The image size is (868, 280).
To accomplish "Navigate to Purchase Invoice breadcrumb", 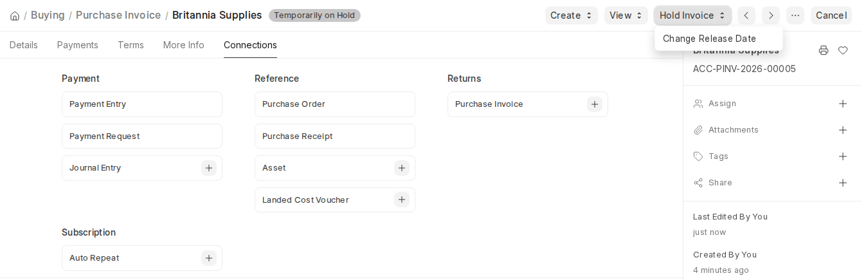I will pyautogui.click(x=118, y=15).
